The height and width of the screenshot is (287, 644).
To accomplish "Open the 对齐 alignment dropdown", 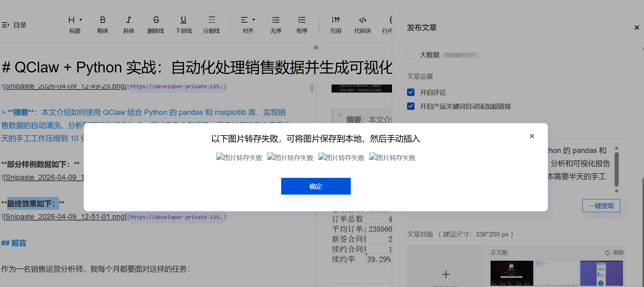I will [248, 25].
